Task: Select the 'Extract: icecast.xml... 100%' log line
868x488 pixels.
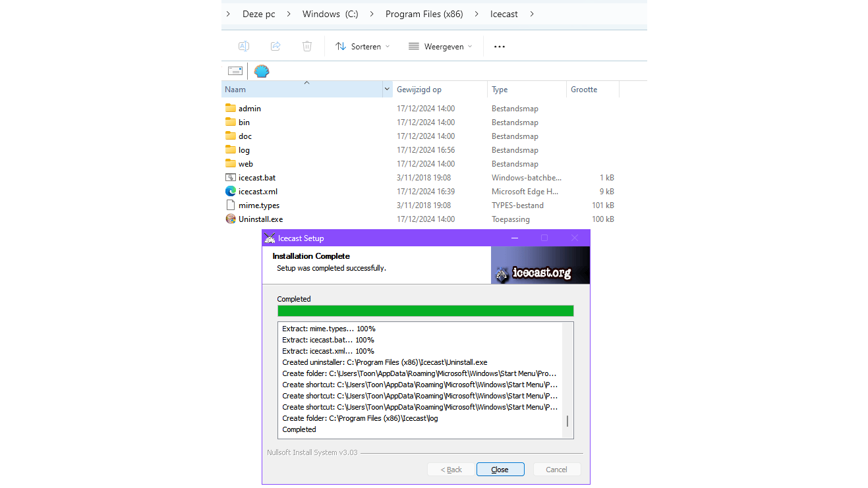Action: [328, 351]
